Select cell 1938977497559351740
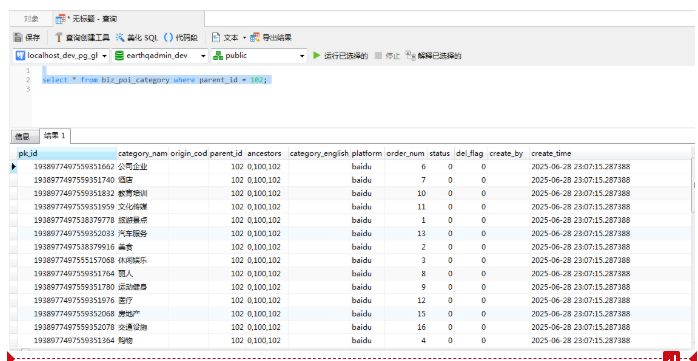 pos(67,180)
